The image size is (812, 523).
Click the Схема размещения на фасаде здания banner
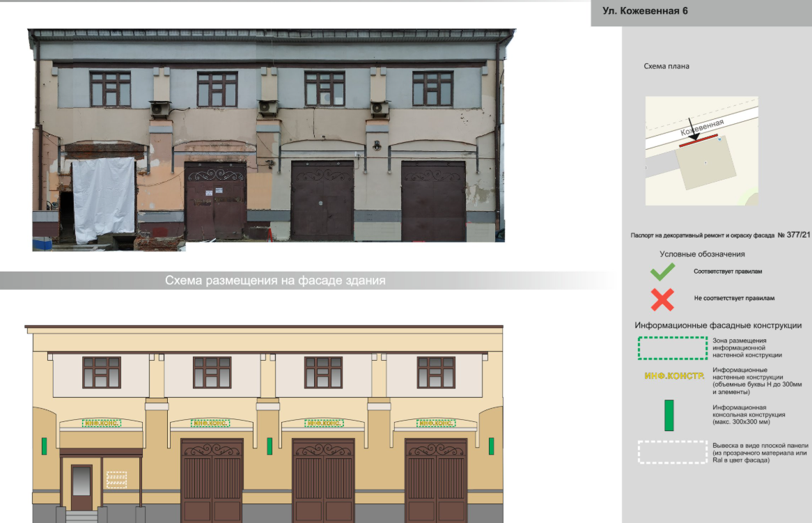(275, 281)
